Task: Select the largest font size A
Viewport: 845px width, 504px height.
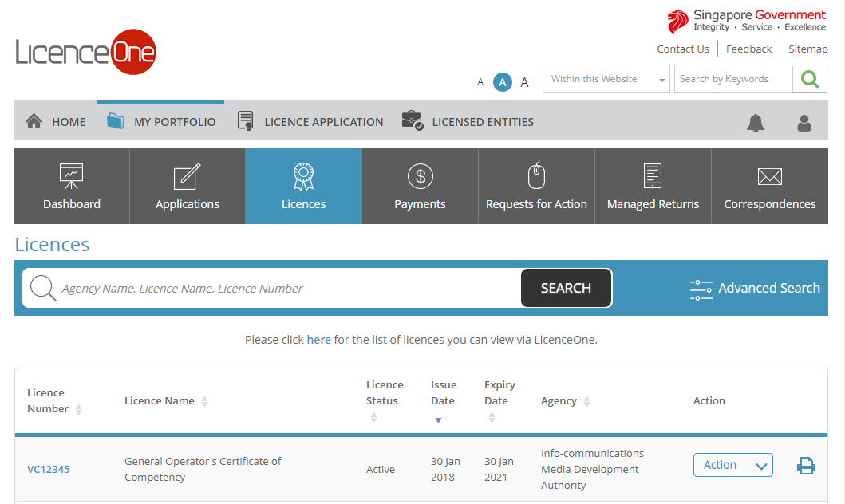Action: [524, 82]
